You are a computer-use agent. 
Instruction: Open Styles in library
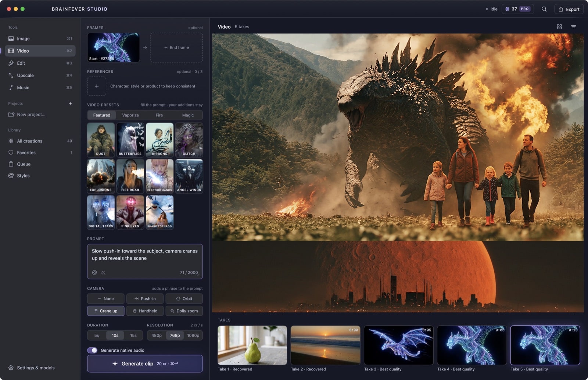click(x=40, y=176)
